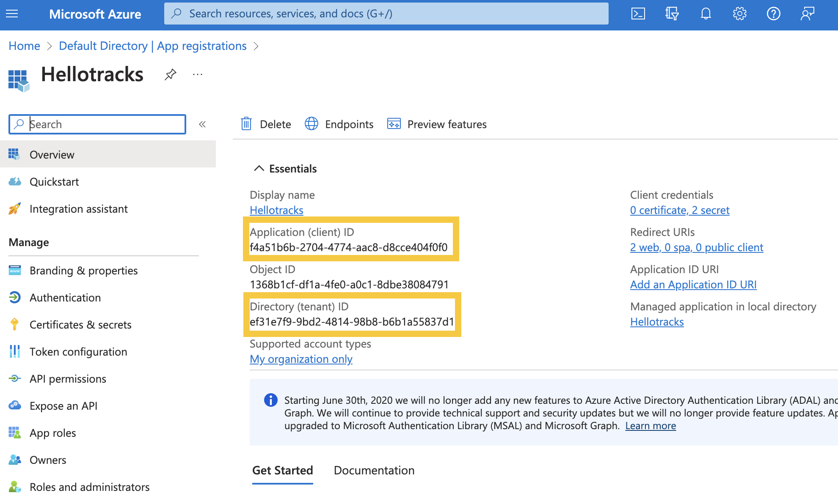838x504 pixels.
Task: Open API permissions
Action: [x=68, y=379]
